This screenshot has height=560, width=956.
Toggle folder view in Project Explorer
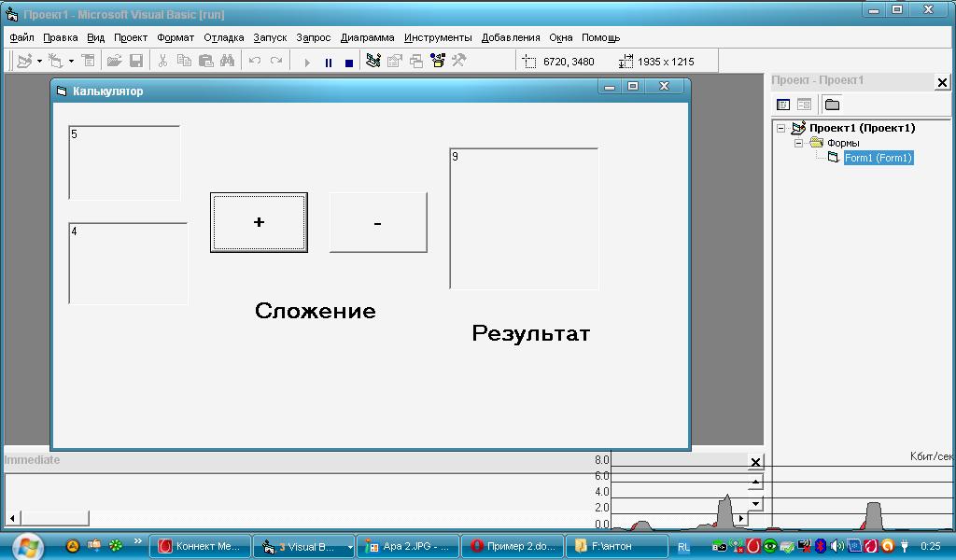(x=831, y=104)
